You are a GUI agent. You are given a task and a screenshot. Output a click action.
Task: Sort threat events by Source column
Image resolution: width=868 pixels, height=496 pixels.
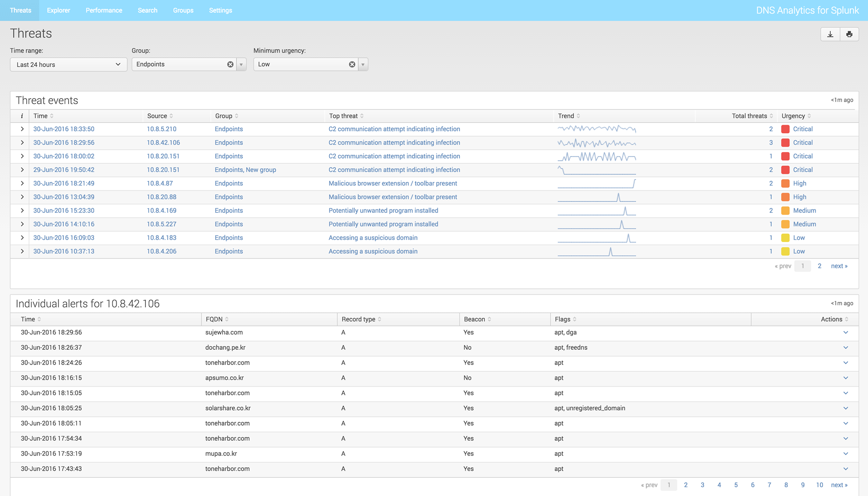click(x=160, y=116)
